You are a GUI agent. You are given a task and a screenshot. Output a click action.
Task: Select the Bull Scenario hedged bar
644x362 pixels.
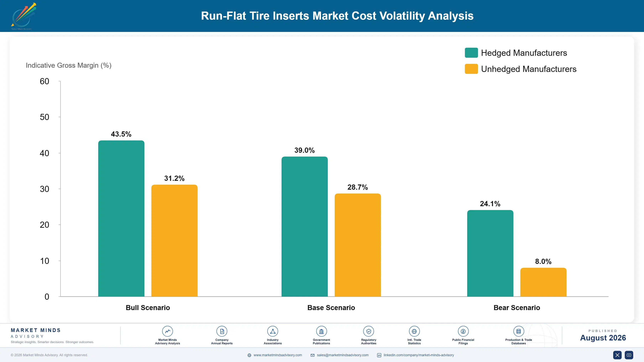121,219
